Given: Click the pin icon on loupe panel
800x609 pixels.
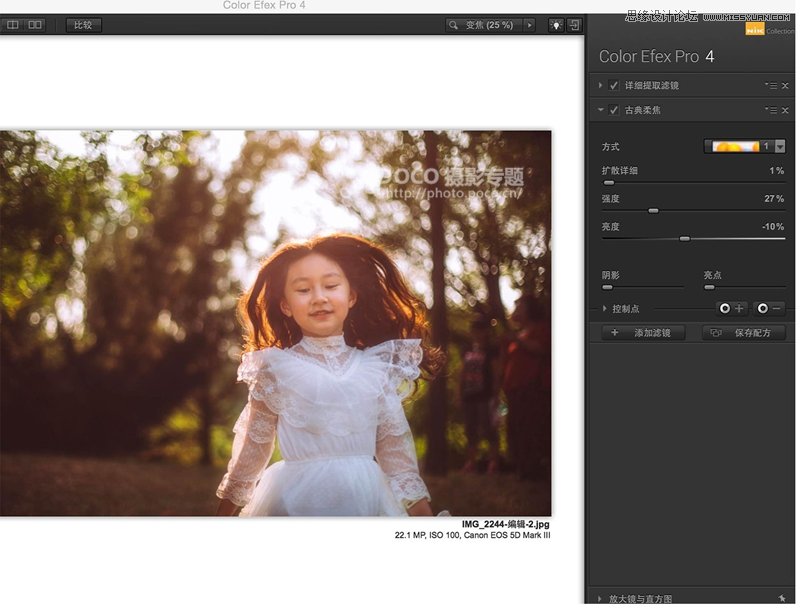Looking at the screenshot, I should pyautogui.click(x=782, y=598).
